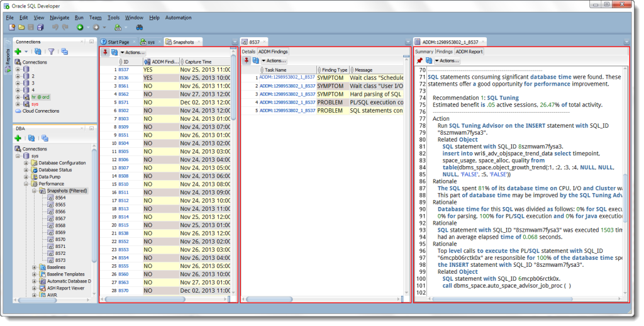Image resolution: width=644 pixels, height=326 pixels.
Task: Open the SQL Worksheet connection dropdown
Action: pyautogui.click(x=125, y=28)
